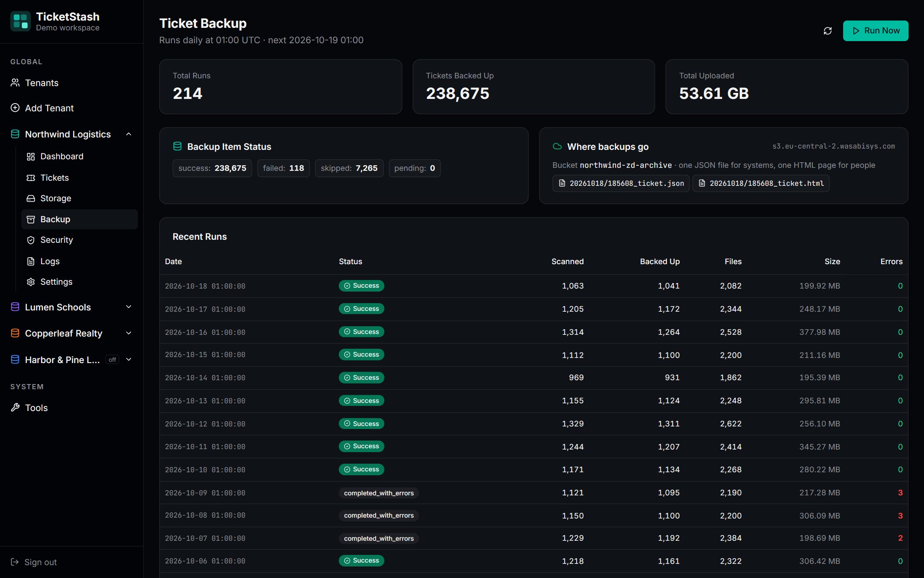The width and height of the screenshot is (924, 578).
Task: Click the 'off' badge beside Harbor & Pine
Action: (113, 360)
